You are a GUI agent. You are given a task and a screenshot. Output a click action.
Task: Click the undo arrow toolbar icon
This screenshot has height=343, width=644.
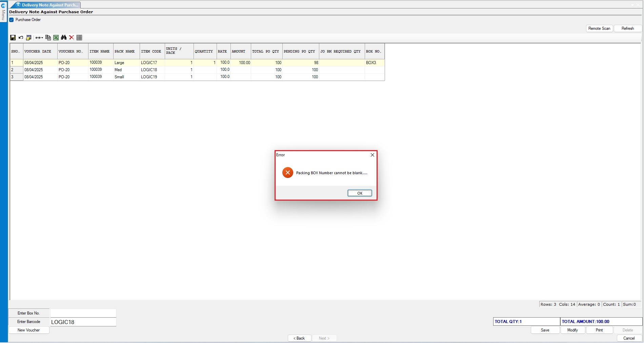tap(21, 38)
